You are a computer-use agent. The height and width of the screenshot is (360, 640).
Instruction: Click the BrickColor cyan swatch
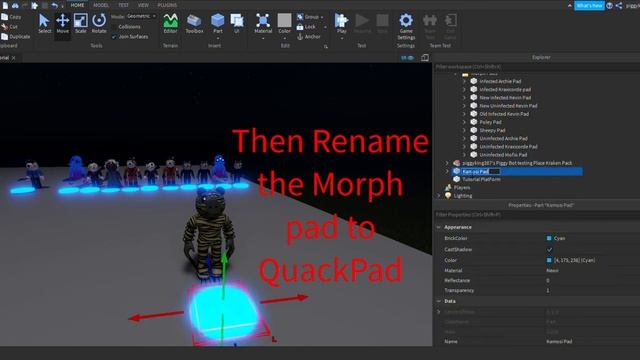549,238
